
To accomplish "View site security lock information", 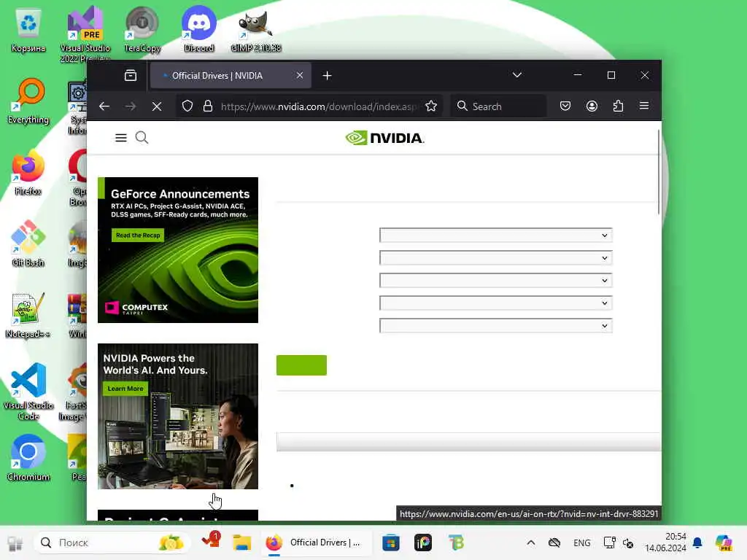I will click(208, 106).
